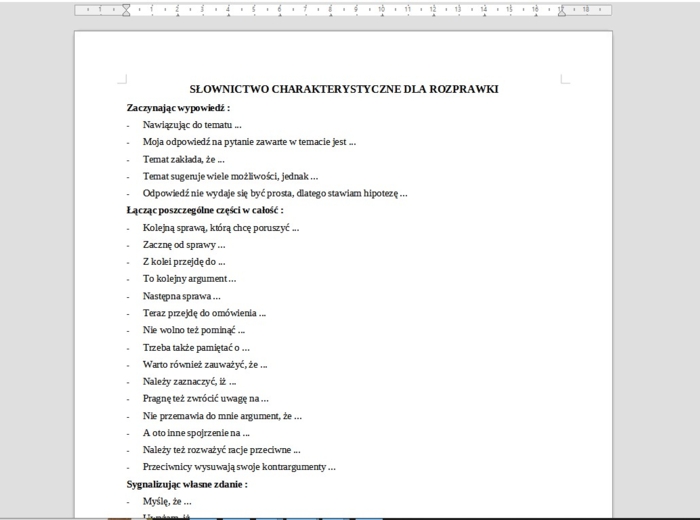Click heading 'Łącząc poszczególne części w całość :'
Image resolution: width=700 pixels, height=520 pixels.
[204, 210]
